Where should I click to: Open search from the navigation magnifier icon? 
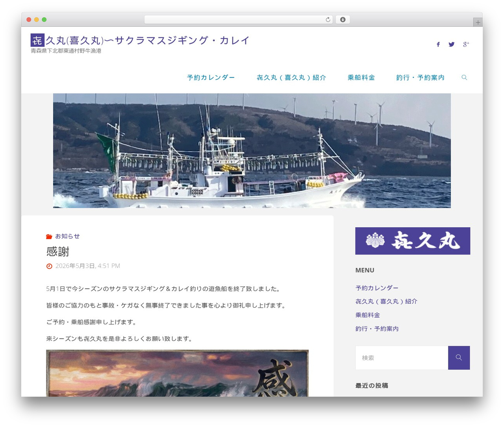[x=464, y=78]
